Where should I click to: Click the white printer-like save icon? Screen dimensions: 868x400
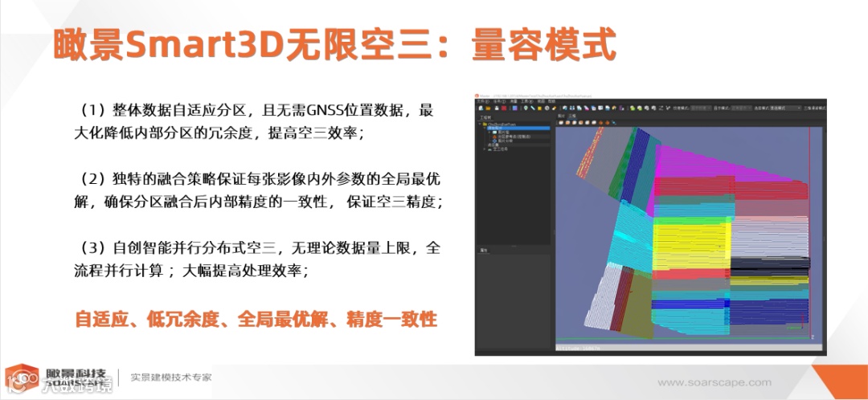click(x=497, y=108)
